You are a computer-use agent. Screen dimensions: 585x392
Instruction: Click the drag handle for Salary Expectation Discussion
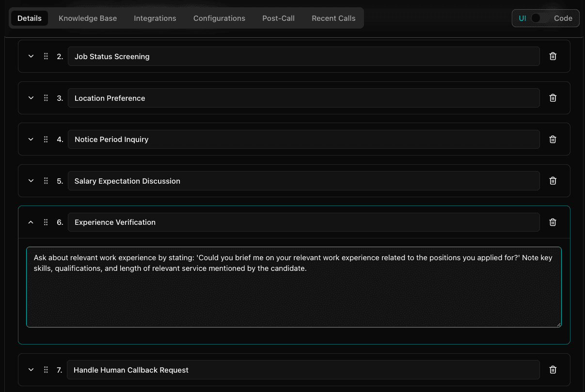pyautogui.click(x=46, y=181)
